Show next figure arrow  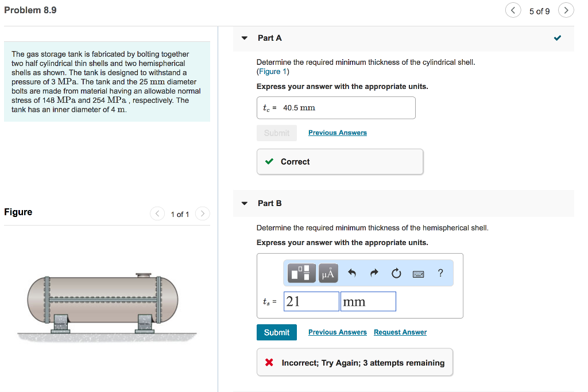(x=203, y=214)
